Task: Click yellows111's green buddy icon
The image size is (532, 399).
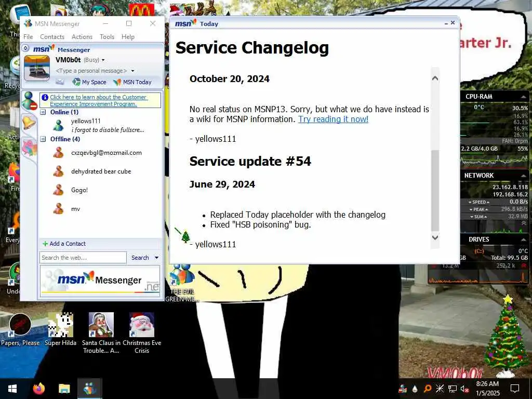Action: [x=58, y=125]
